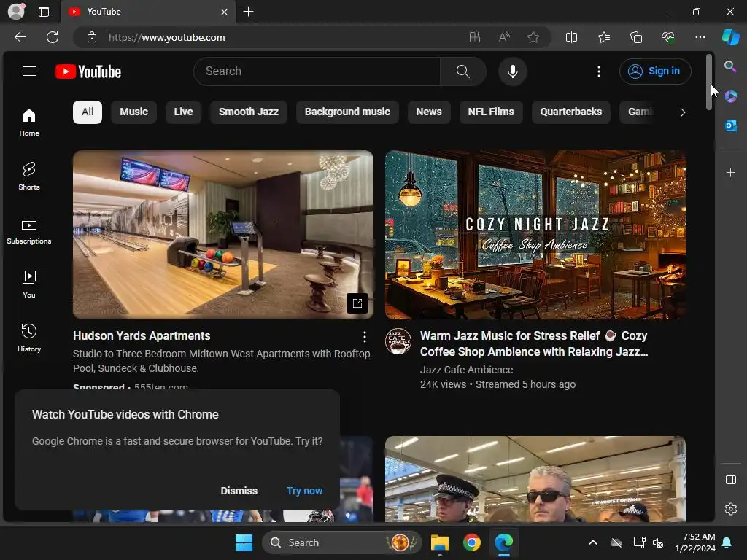Select the Quarterbacks chip
747x560 pixels.
(x=570, y=112)
